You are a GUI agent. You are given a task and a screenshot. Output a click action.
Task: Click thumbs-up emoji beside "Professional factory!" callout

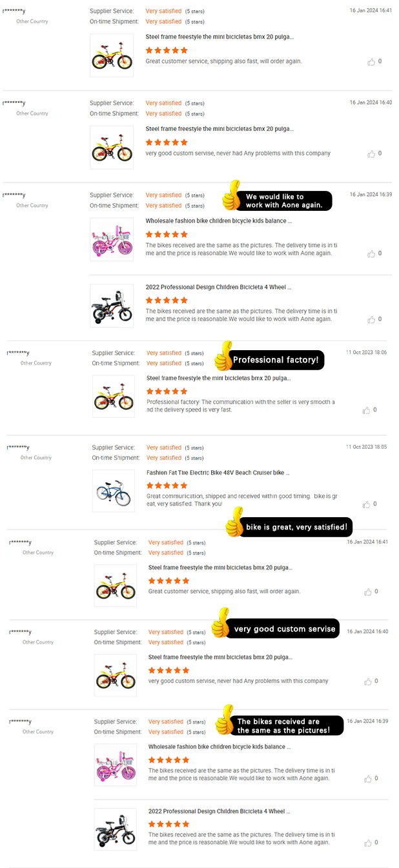tap(223, 355)
